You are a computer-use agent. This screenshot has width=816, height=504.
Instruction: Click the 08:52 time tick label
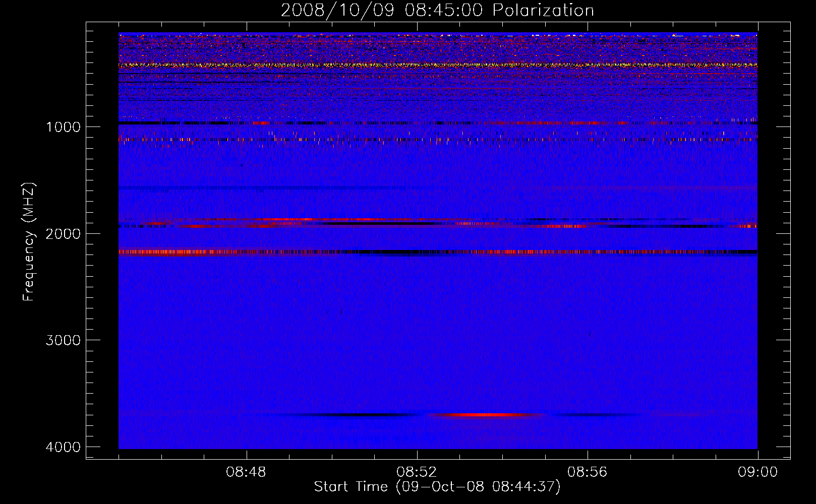coord(417,472)
